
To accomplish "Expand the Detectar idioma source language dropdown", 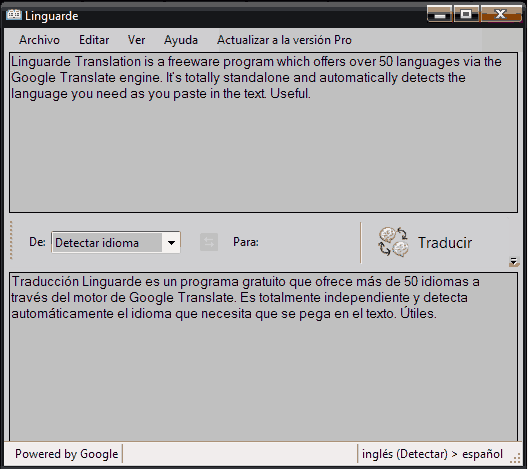I will tap(171, 242).
